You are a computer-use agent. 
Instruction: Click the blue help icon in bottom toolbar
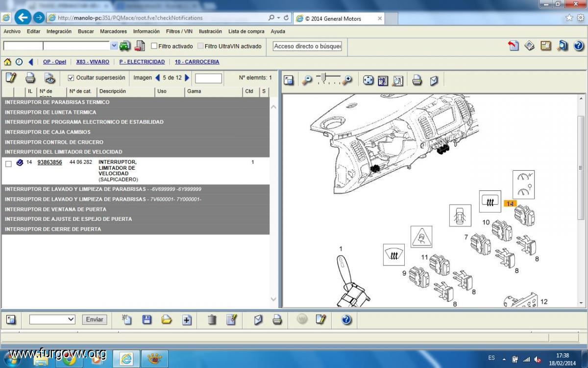pyautogui.click(x=346, y=319)
